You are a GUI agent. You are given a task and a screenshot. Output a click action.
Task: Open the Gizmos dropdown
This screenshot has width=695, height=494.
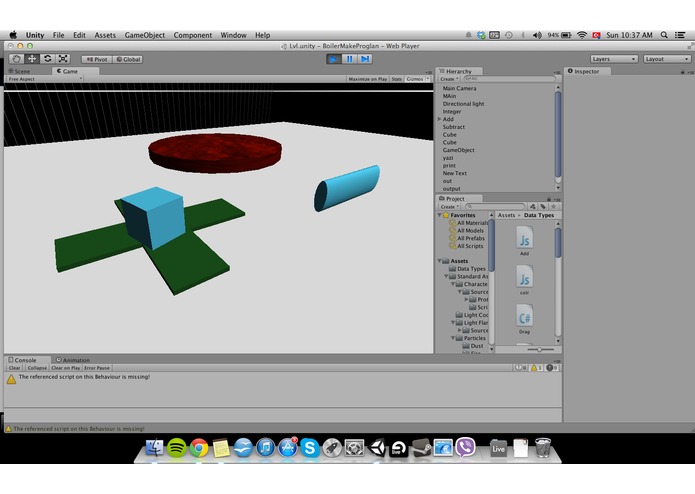(417, 79)
